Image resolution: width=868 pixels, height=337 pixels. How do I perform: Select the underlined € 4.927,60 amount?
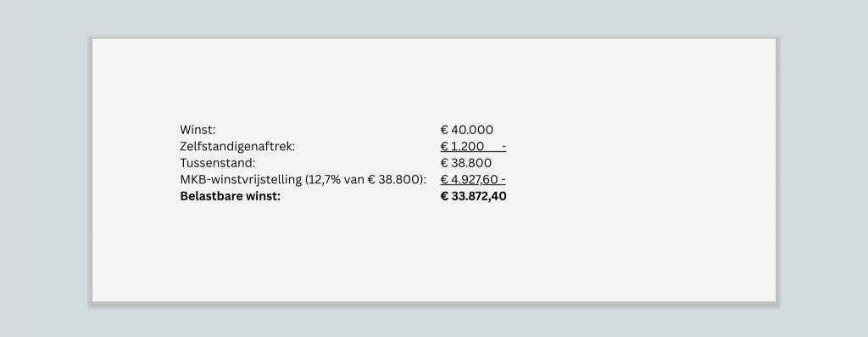pyautogui.click(x=470, y=180)
